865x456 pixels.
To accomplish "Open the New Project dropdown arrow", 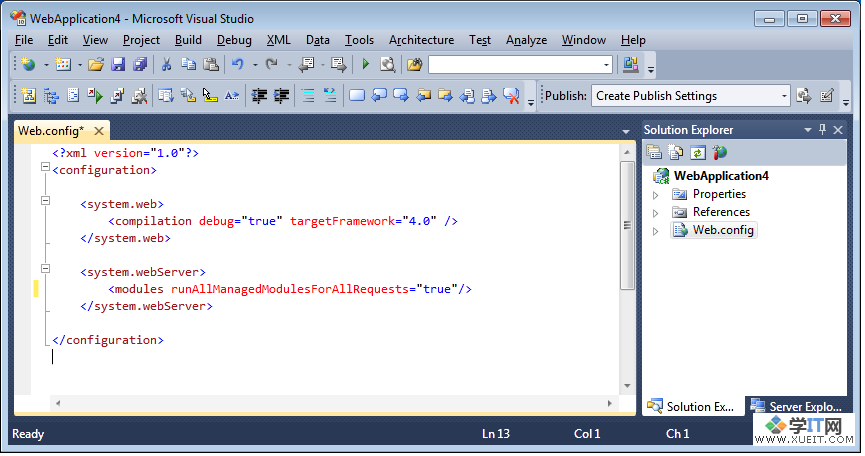I will pyautogui.click(x=46, y=65).
